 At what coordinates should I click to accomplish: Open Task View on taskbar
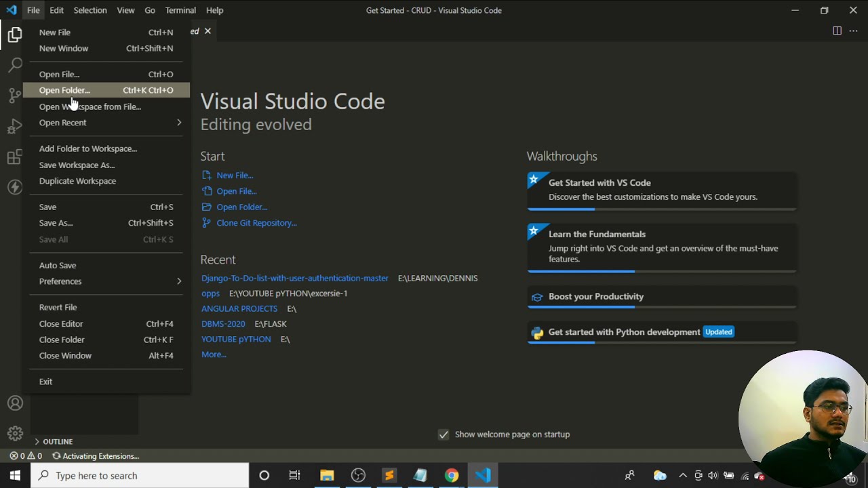tap(295, 476)
